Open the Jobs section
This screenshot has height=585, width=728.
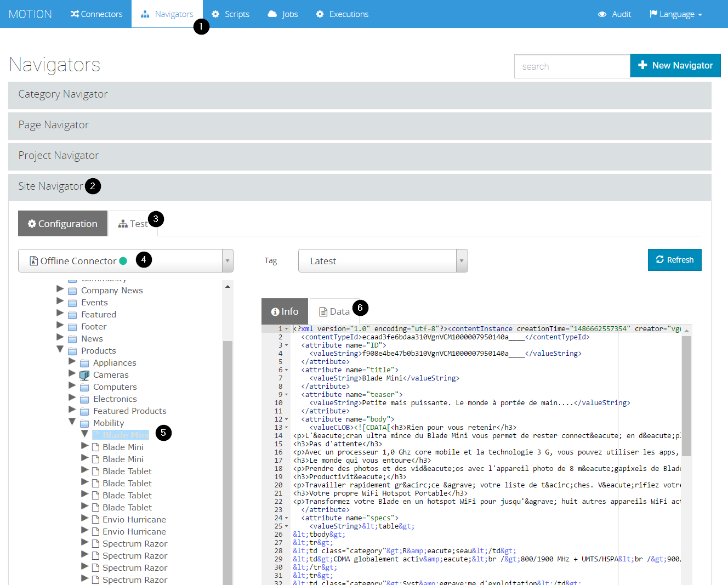(x=283, y=14)
